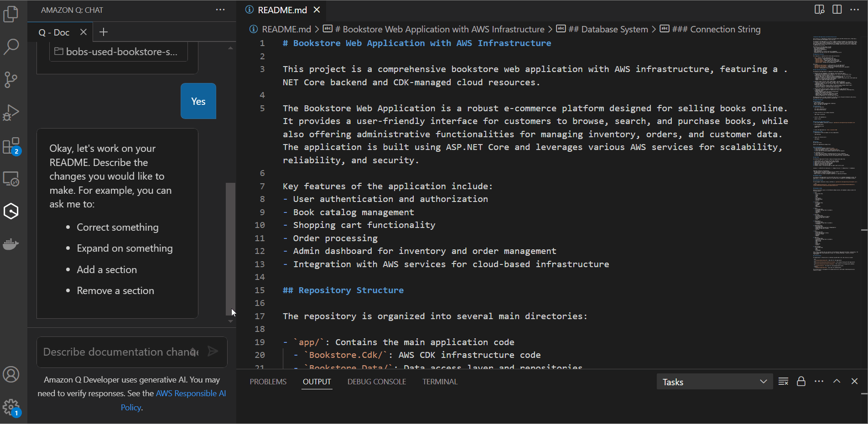This screenshot has width=868, height=424.
Task: Open the Remote Explorer view
Action: click(x=11, y=179)
